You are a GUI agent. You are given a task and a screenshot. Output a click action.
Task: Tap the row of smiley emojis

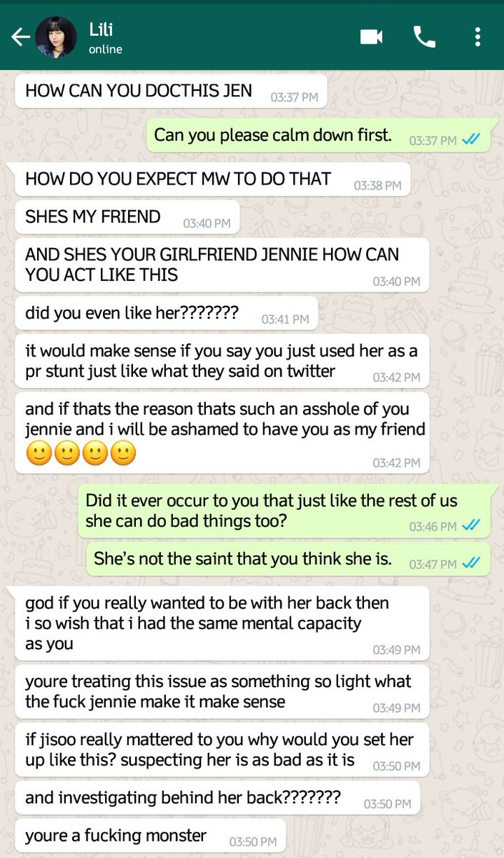(x=81, y=454)
